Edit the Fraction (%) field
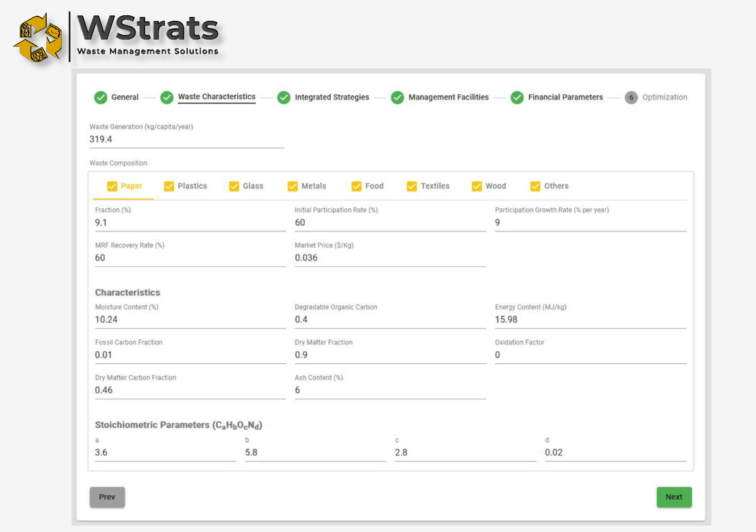This screenshot has height=532, width=756. point(190,223)
